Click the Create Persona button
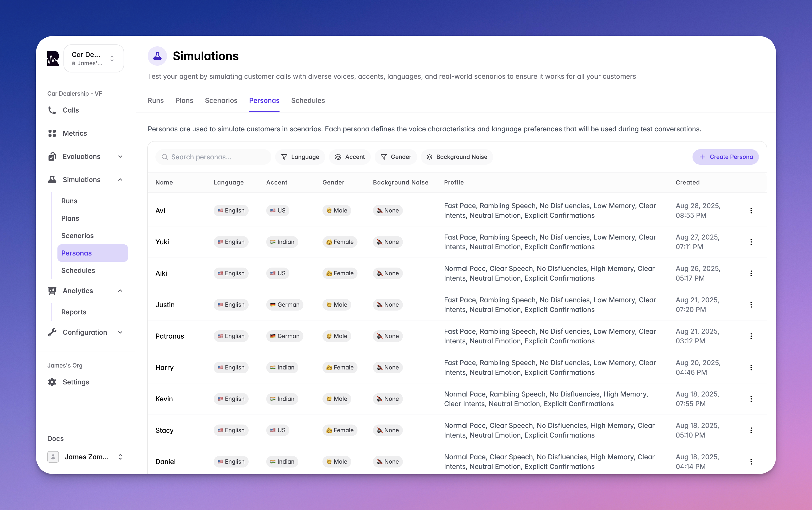 pos(725,157)
